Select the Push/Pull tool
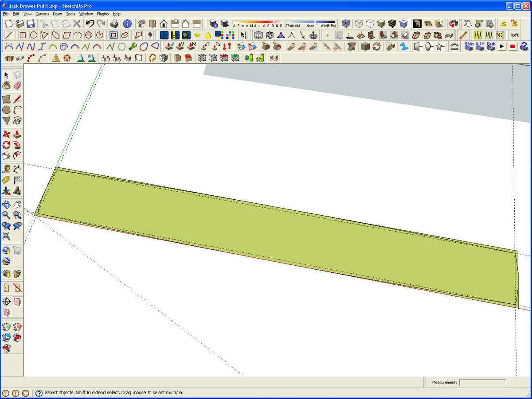This screenshot has height=399, width=532. coord(17,134)
